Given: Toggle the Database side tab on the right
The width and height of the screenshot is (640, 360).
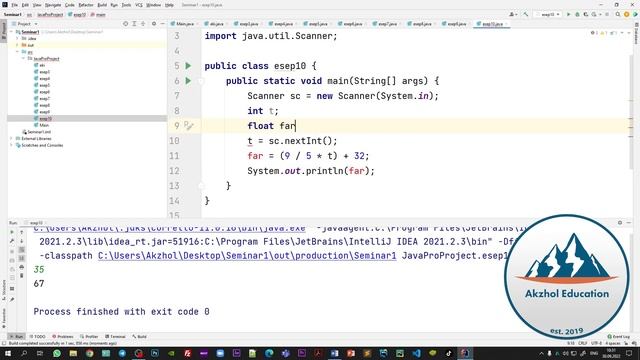Looking at the screenshot, I should click(636, 33).
